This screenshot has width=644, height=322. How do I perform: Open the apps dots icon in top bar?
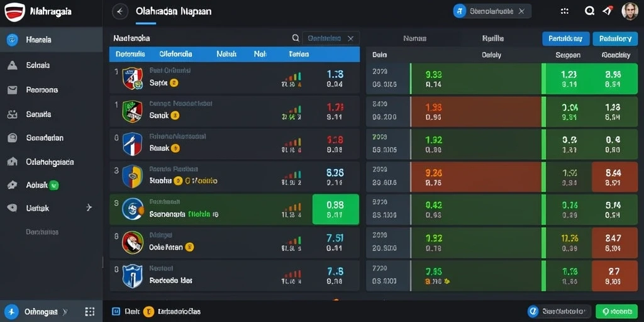(565, 11)
